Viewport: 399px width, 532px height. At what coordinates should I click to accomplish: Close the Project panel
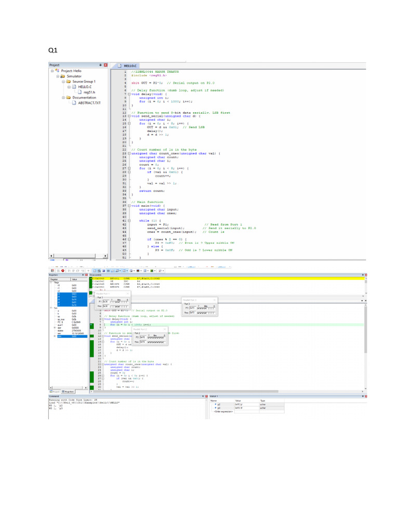[105, 65]
